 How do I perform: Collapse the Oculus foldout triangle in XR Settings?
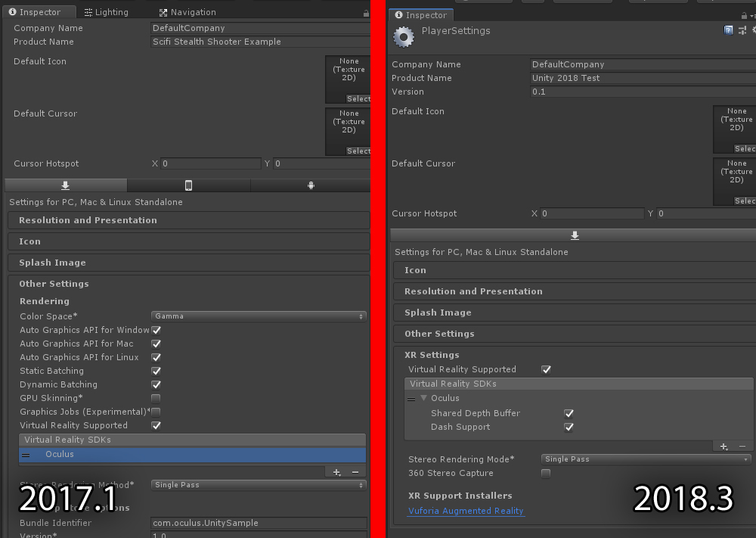(424, 398)
